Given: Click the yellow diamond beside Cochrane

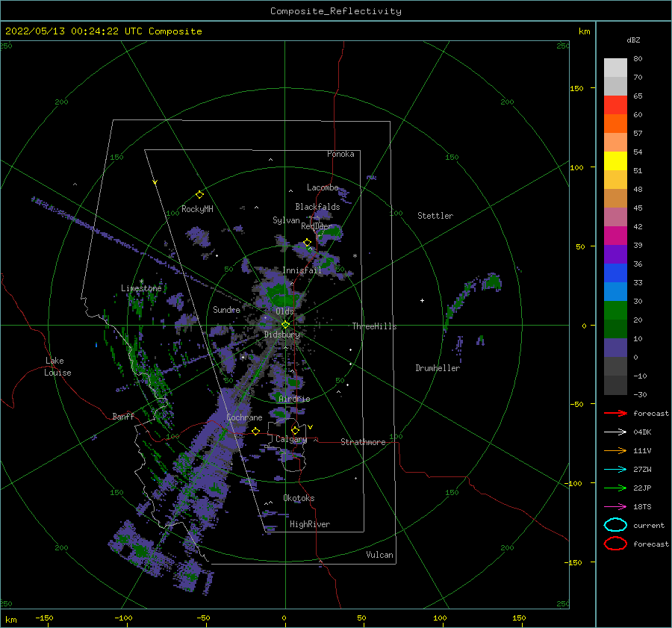Looking at the screenshot, I should tap(256, 431).
